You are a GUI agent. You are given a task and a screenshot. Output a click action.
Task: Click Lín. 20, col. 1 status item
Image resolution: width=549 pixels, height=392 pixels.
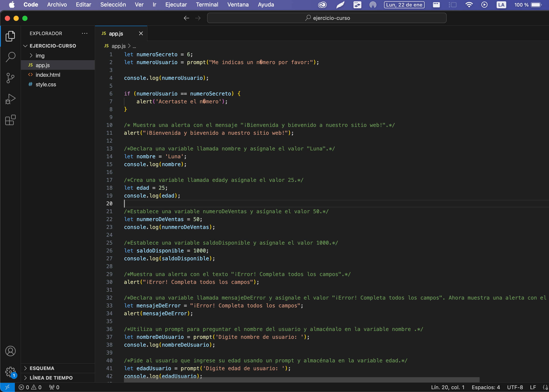[x=448, y=387]
